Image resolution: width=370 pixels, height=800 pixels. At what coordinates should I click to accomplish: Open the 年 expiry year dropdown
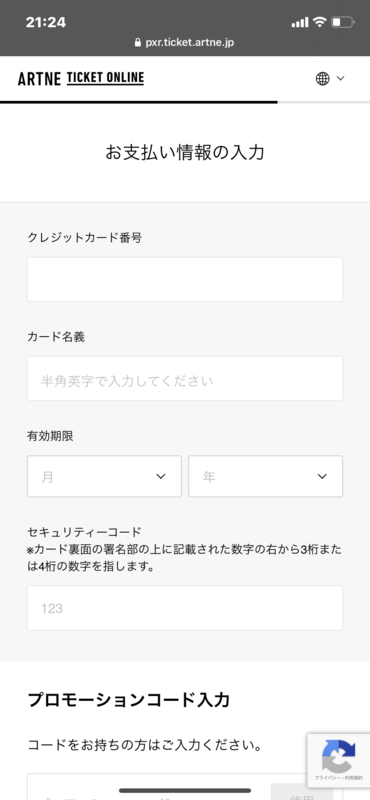(x=265, y=477)
